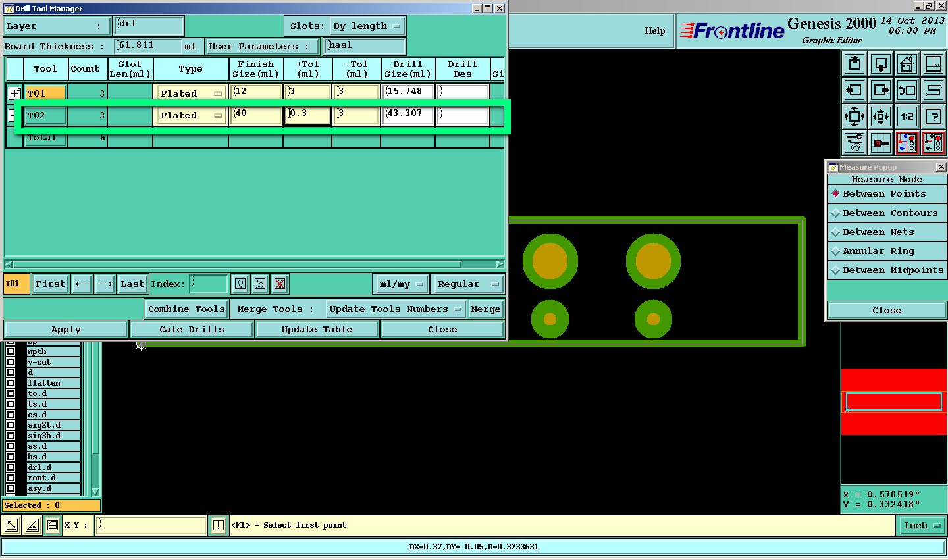
Task: Open T02 Plated type dropdown
Action: (x=191, y=116)
